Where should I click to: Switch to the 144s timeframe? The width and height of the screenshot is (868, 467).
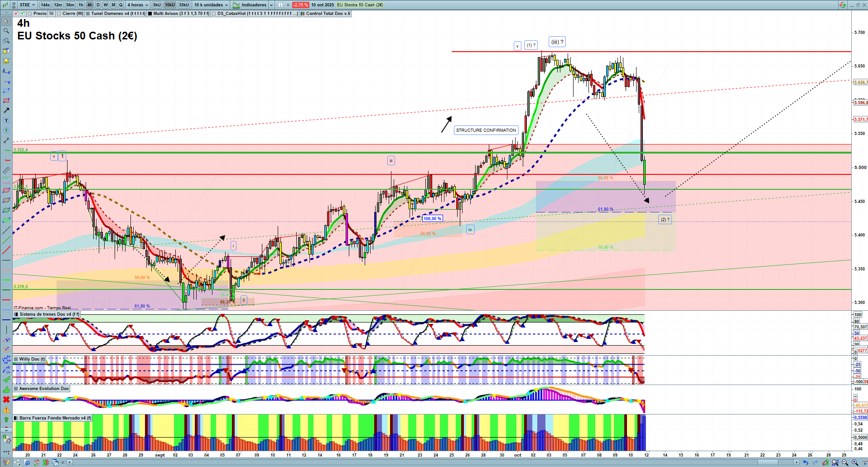tap(45, 5)
